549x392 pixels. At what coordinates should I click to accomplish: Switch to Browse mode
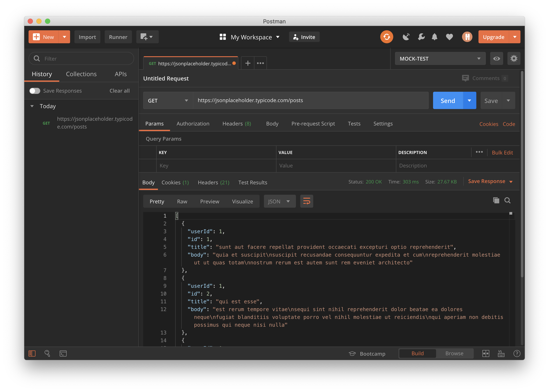pyautogui.click(x=454, y=353)
